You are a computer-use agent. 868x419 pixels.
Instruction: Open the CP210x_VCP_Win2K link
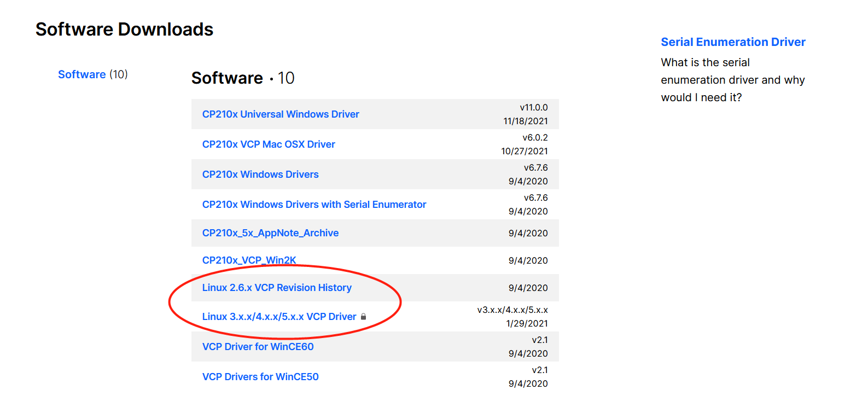249,260
